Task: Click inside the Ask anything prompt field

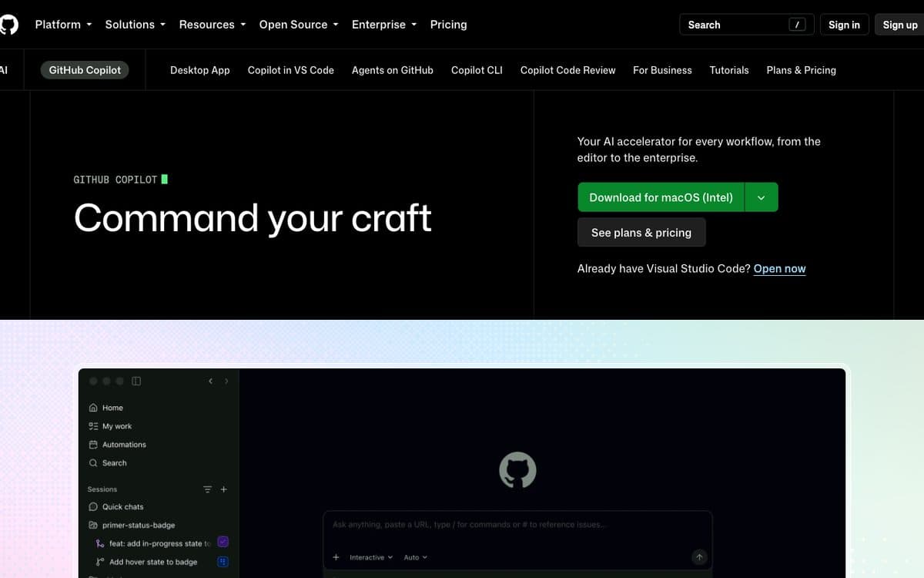Action: click(517, 525)
